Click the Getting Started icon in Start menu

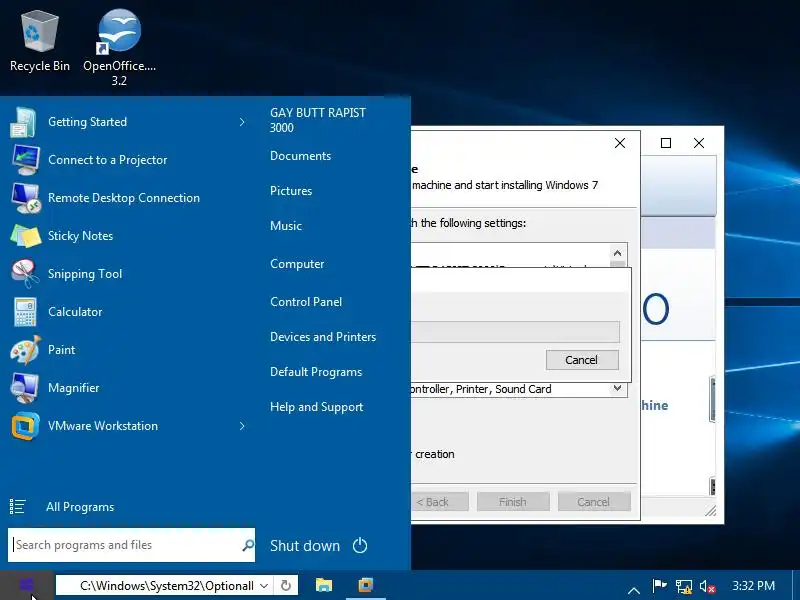(x=23, y=122)
